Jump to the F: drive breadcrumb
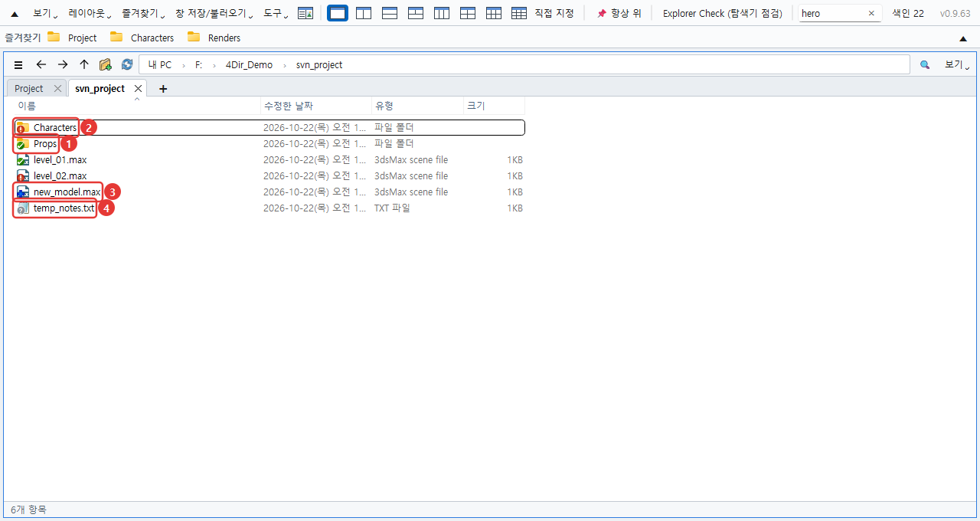The height and width of the screenshot is (521, 980). (x=199, y=65)
